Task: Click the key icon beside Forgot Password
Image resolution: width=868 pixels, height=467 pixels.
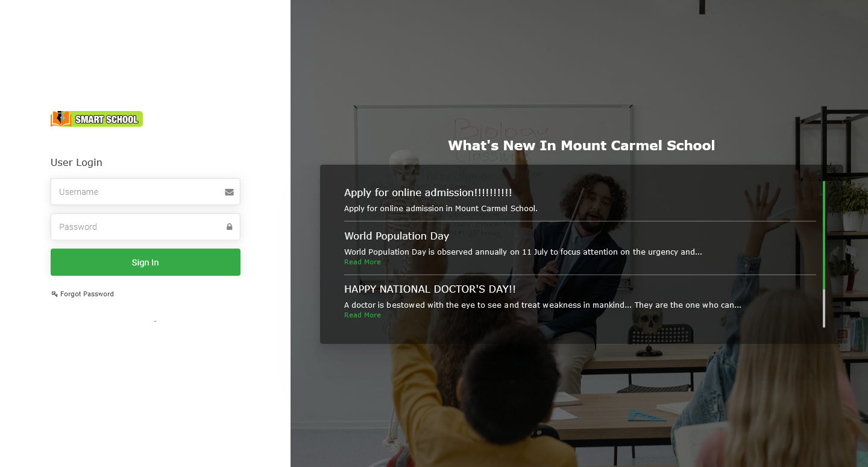Action: (x=54, y=294)
